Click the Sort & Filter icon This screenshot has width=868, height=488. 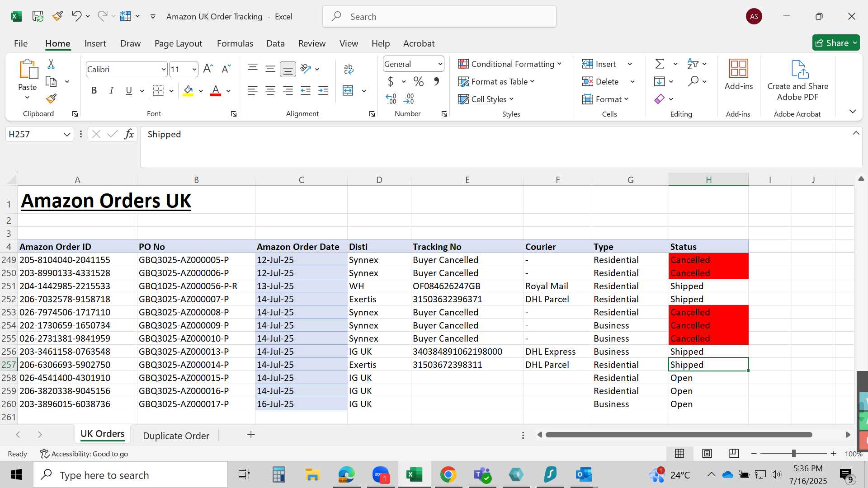click(693, 64)
